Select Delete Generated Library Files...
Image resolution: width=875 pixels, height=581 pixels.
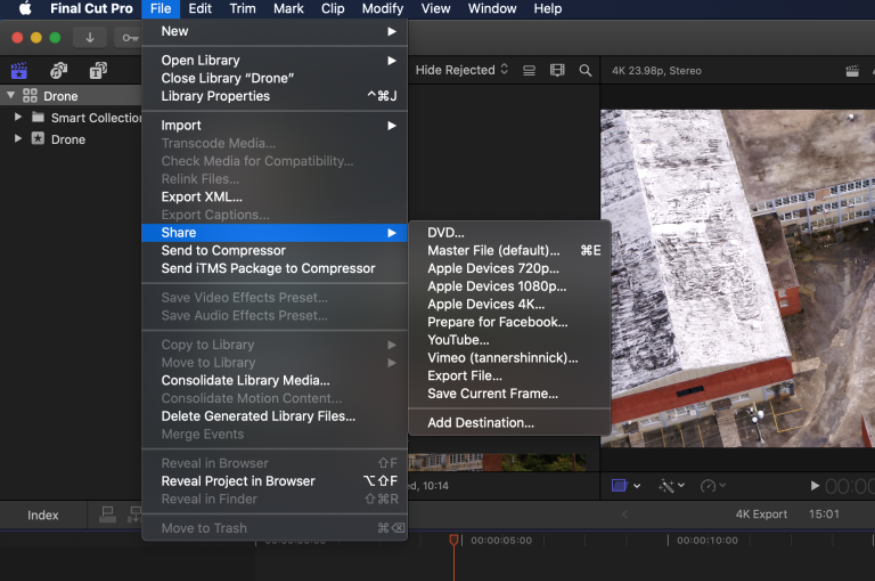tap(275, 416)
